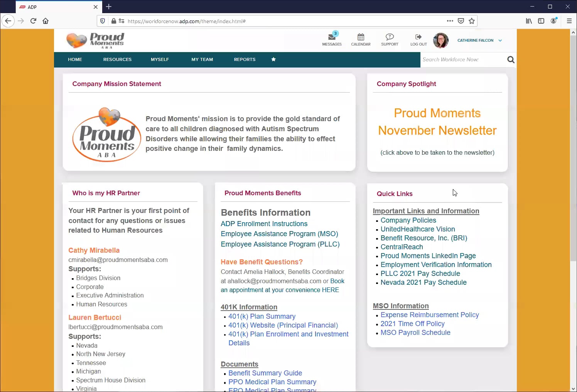Open Employee Assistance Program (MSO) link
The width and height of the screenshot is (577, 392).
[279, 234]
